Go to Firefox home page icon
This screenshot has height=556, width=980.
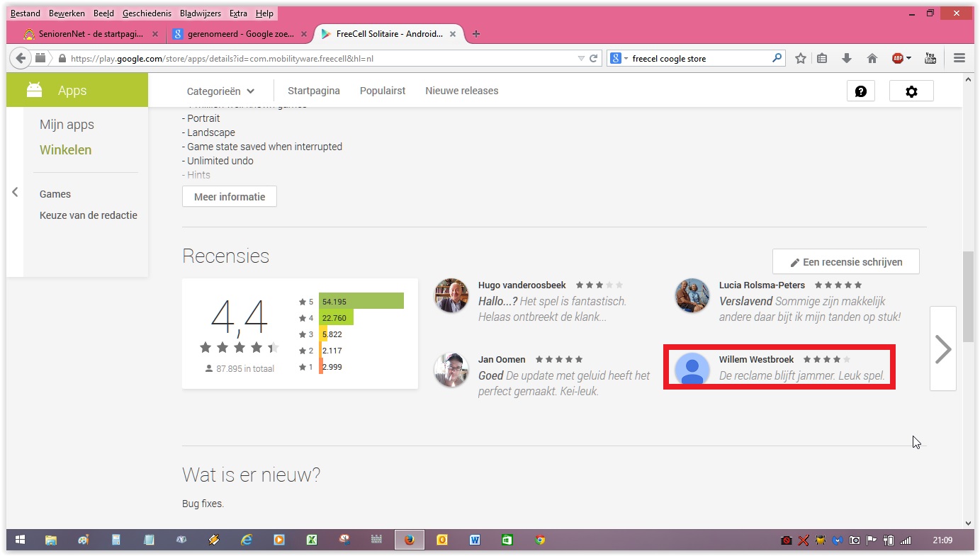click(x=872, y=58)
